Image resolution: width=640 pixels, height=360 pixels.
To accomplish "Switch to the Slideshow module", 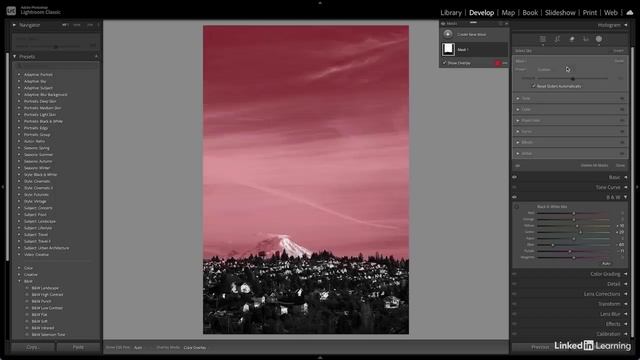I will 560,13.
